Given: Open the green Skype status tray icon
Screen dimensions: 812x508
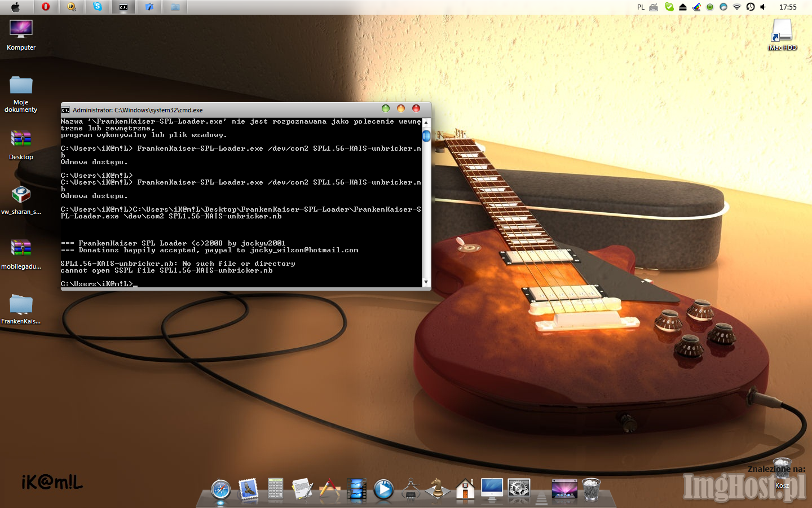Looking at the screenshot, I should click(669, 7).
